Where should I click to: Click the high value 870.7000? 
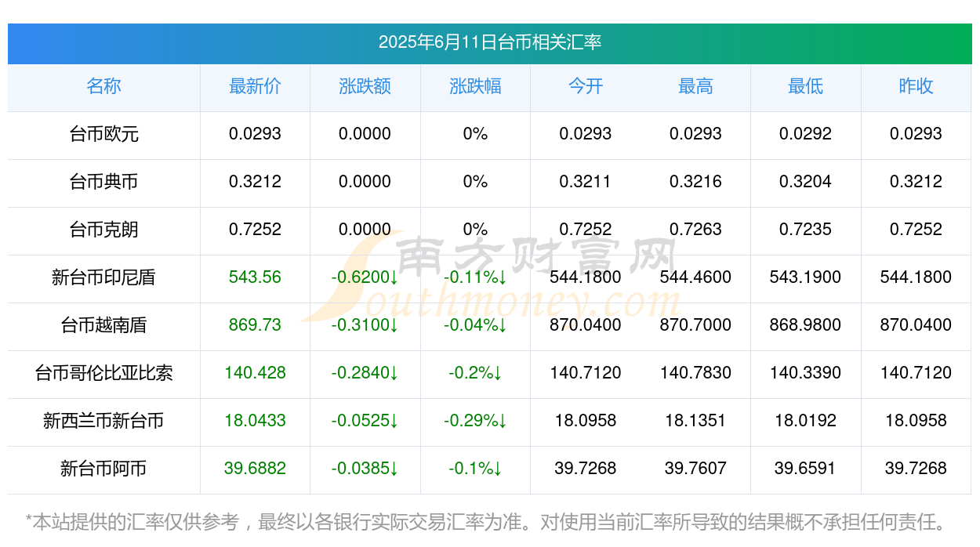[x=695, y=325]
